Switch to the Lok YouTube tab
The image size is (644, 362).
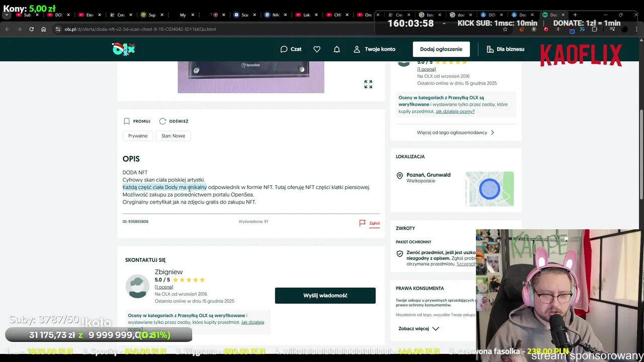(307, 15)
